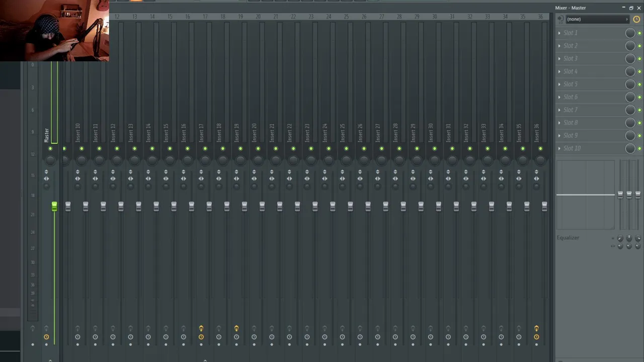This screenshot has width=644, height=362.
Task: Arm Insert 10 track for disk recording
Action: (x=77, y=329)
